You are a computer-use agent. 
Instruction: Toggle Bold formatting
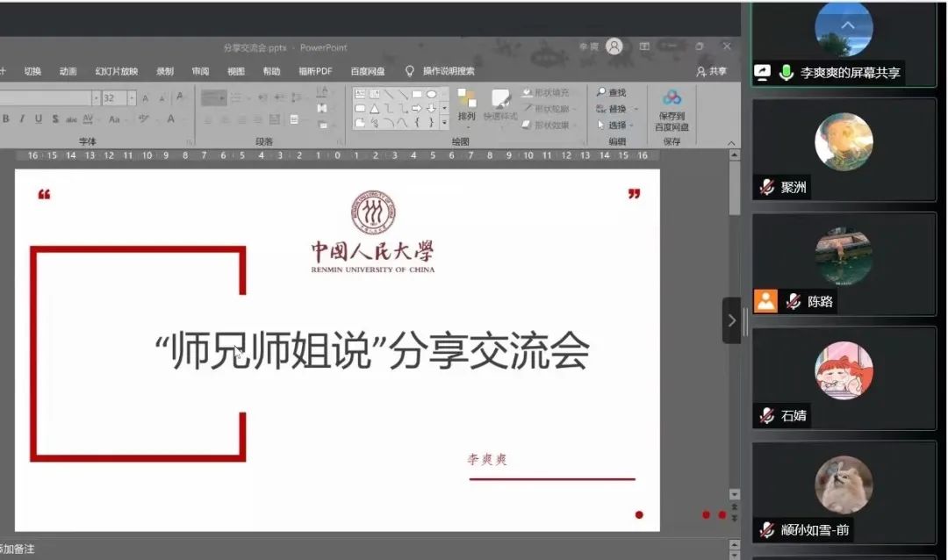coord(6,119)
